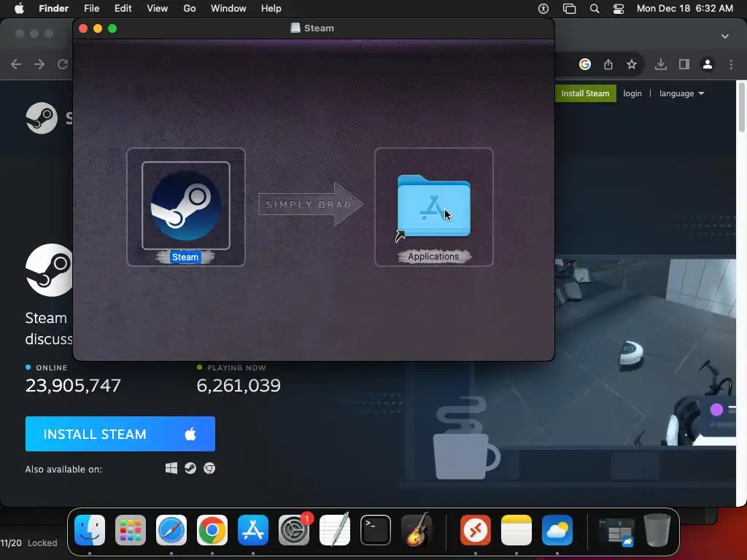Open the Go menu

tap(190, 9)
